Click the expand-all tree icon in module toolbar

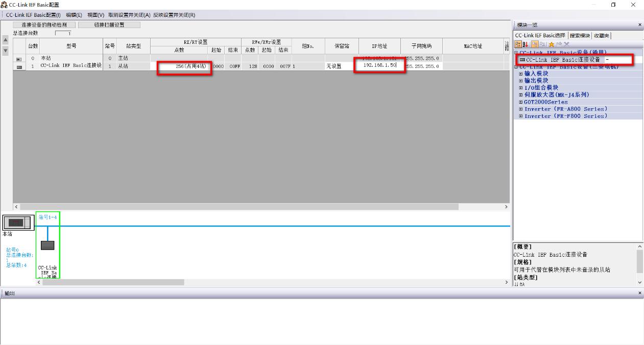[x=534, y=44]
